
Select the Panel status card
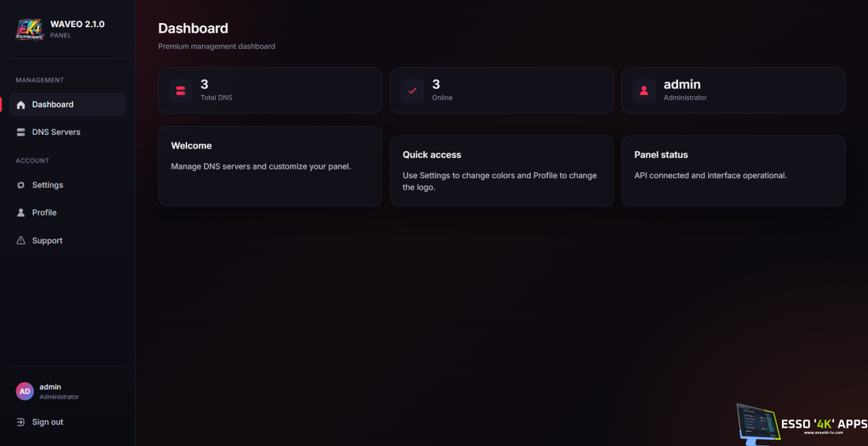click(733, 171)
